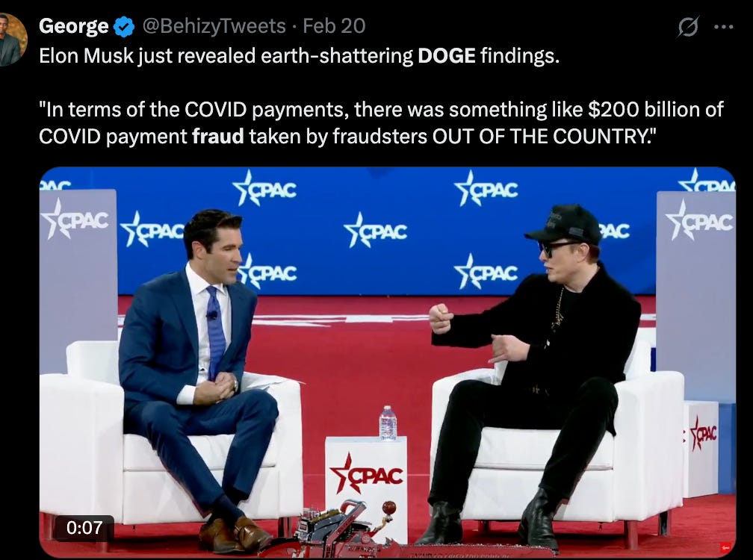Open the @BehizyTweets handle link
The height and width of the screenshot is (560, 753).
click(214, 26)
